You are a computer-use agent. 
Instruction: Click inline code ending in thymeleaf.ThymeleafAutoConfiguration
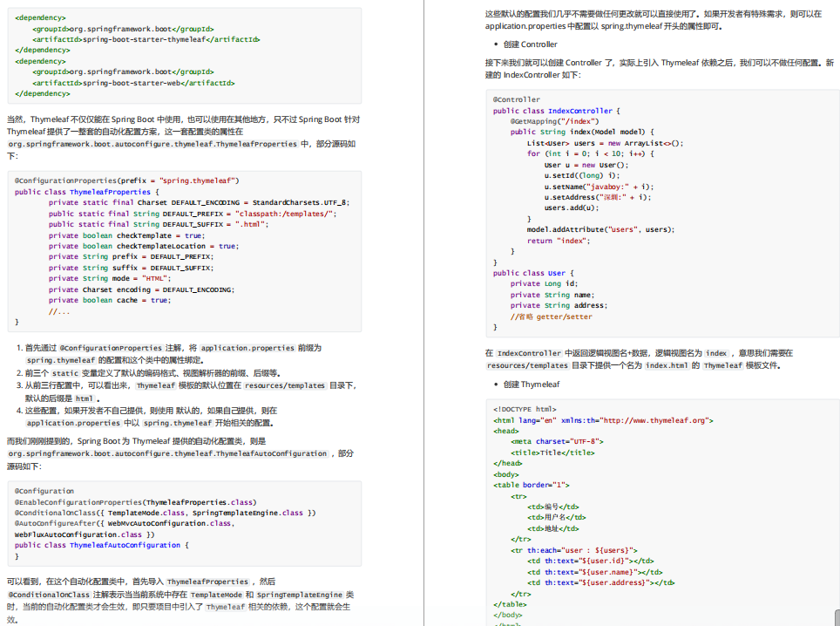[x=167, y=453]
